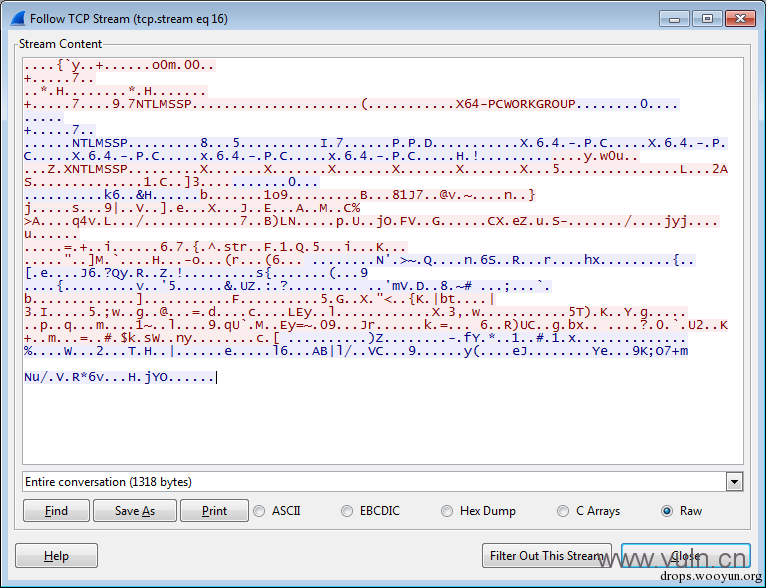The width and height of the screenshot is (766, 588).
Task: Minimize the Follow TCP Stream window
Action: 675,19
